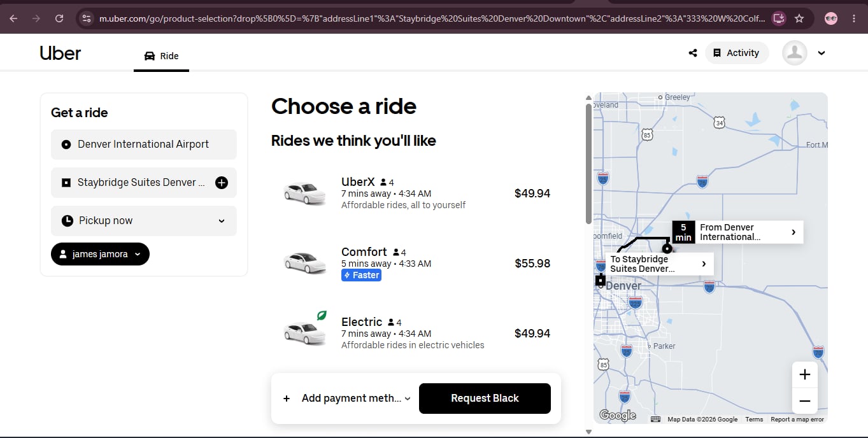The image size is (868, 438).
Task: Click the Request Black button
Action: click(x=485, y=399)
